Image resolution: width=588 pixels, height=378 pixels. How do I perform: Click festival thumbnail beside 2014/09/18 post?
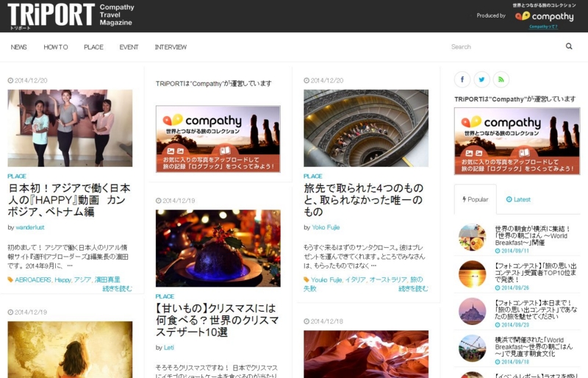(472, 348)
